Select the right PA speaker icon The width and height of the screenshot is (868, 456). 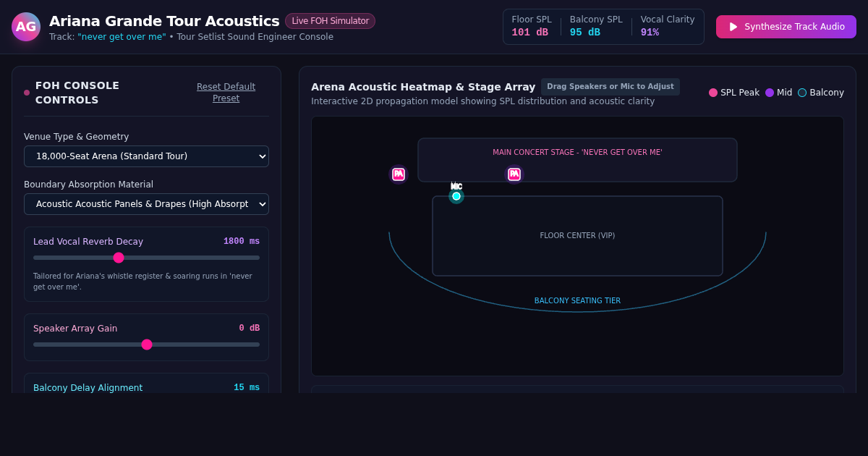514,174
